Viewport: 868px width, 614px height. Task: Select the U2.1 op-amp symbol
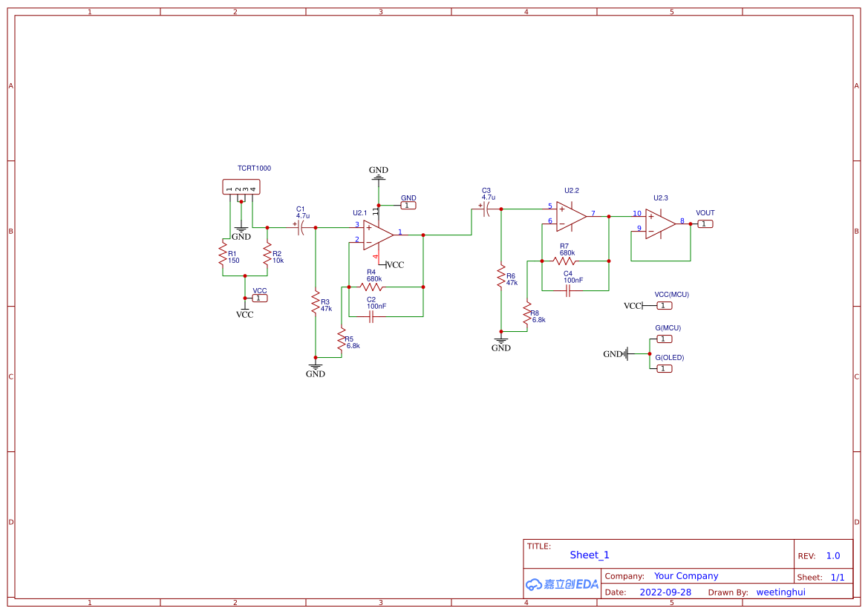click(x=377, y=234)
